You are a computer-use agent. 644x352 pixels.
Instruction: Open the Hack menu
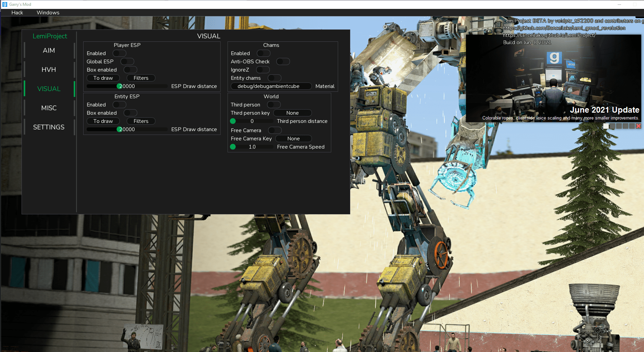[17, 13]
